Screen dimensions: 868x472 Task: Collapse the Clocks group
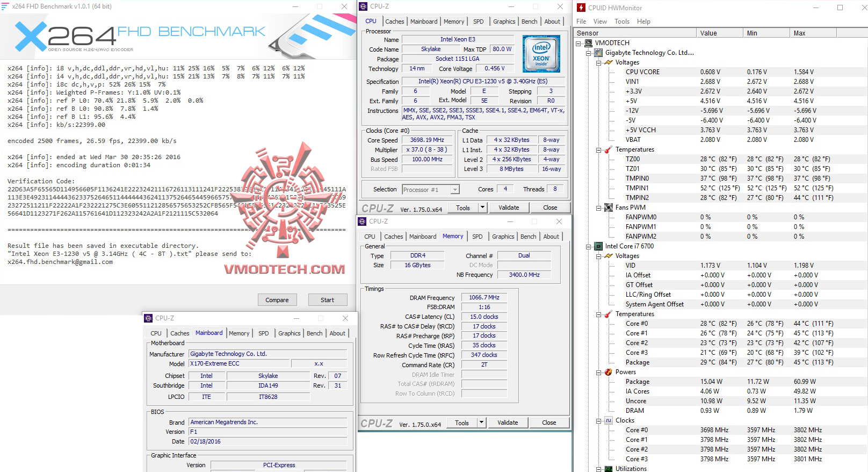(598, 420)
